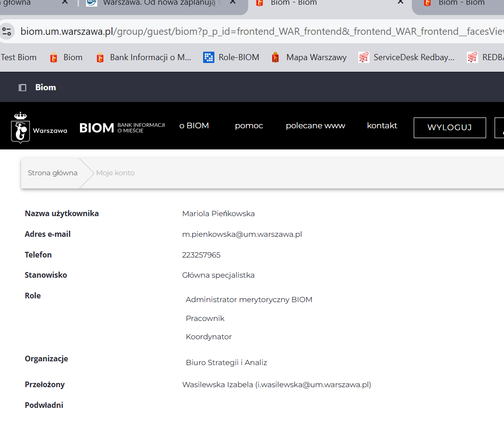Viewport: 504px width, 437px height.
Task: Click the BIOM Bank Informacji o Mieście logo
Action: [122, 127]
